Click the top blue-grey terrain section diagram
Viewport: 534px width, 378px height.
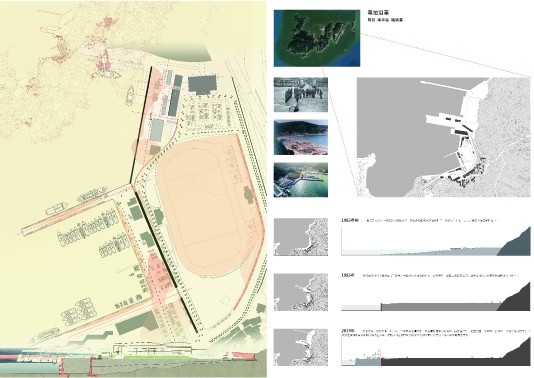tap(436, 241)
